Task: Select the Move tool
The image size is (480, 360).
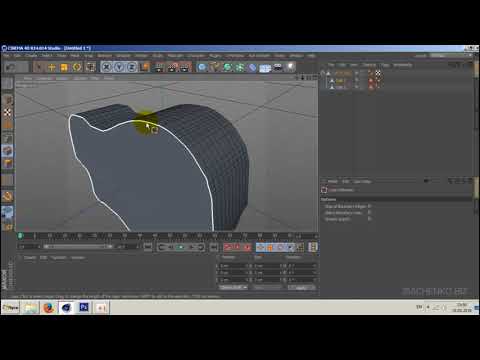Action: click(x=52, y=67)
